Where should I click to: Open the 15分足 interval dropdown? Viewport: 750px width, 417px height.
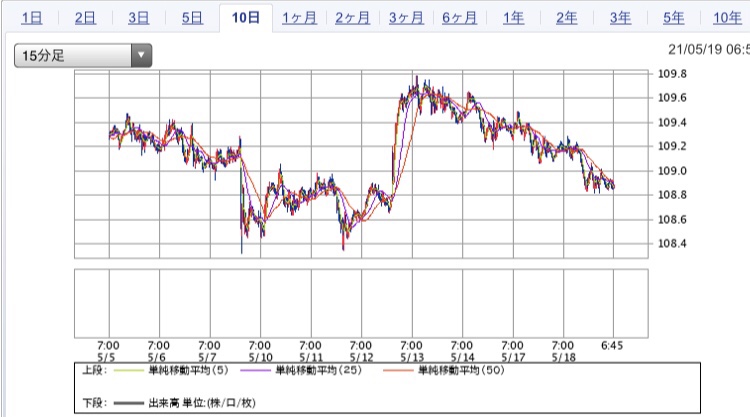[x=83, y=55]
